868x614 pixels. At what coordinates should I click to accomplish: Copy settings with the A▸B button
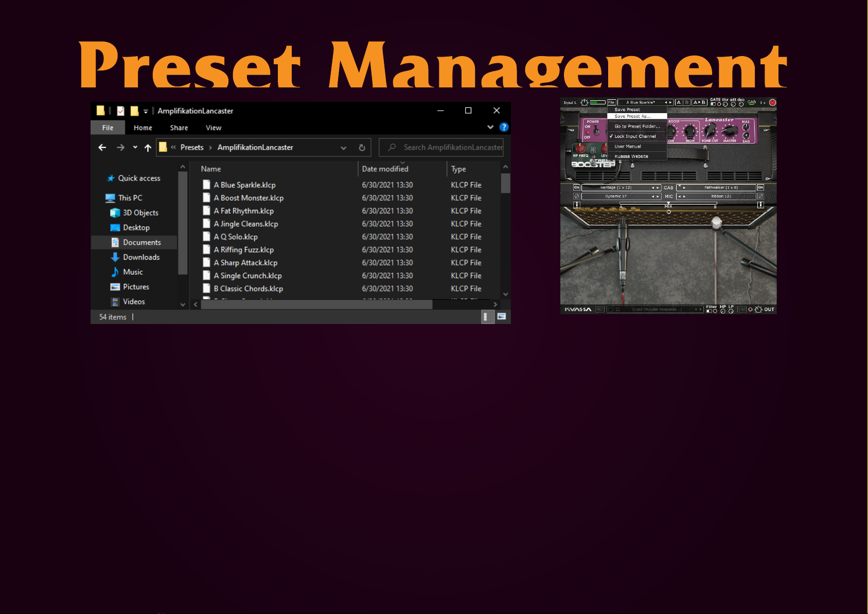point(699,102)
